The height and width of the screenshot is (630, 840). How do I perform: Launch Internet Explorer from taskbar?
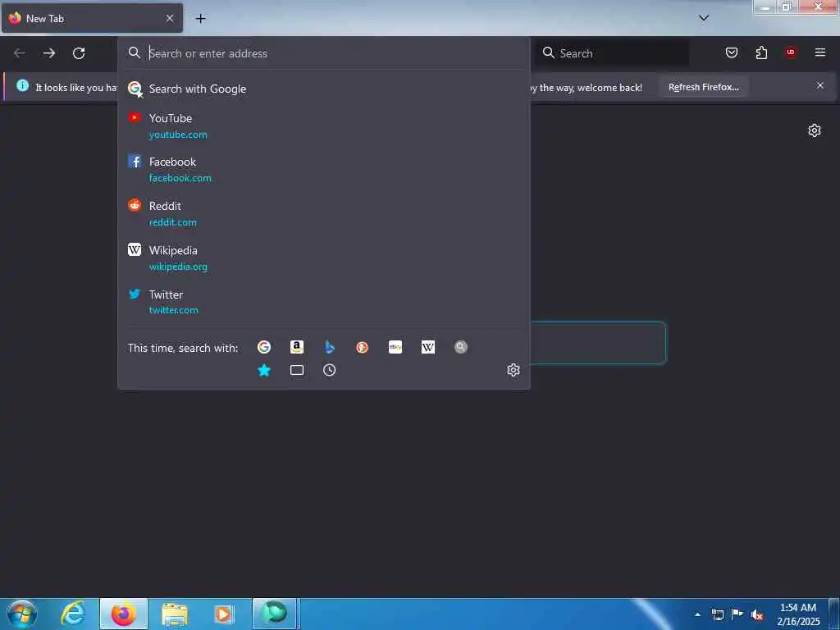click(x=73, y=614)
